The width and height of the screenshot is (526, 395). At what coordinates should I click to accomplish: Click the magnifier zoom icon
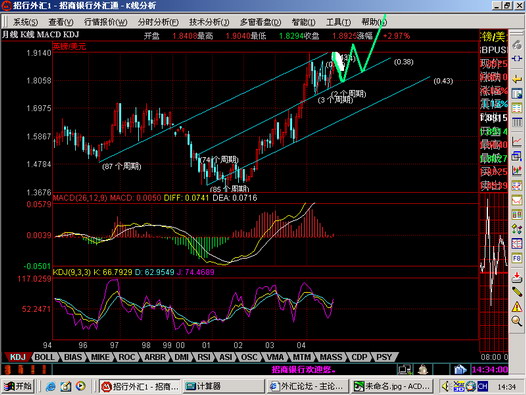pos(517,321)
